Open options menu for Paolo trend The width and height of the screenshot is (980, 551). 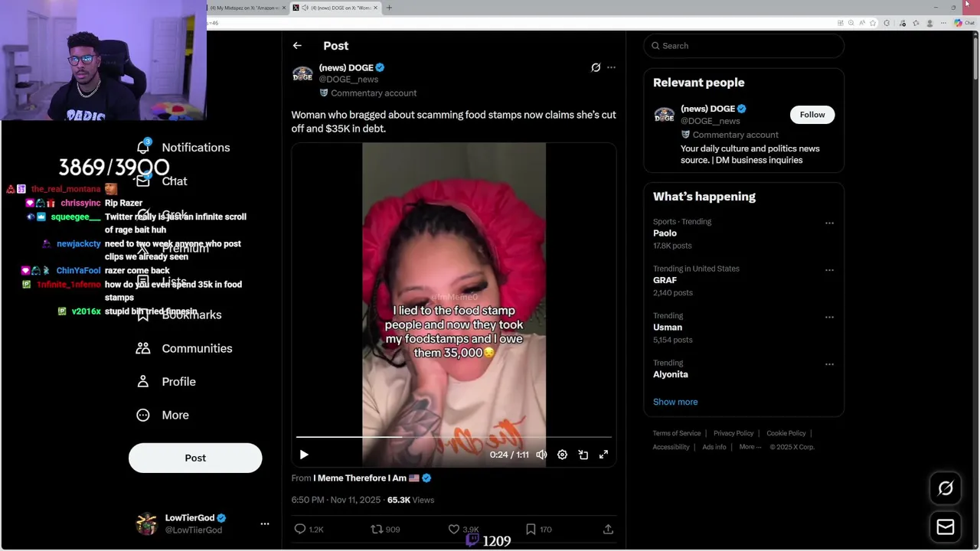point(829,223)
